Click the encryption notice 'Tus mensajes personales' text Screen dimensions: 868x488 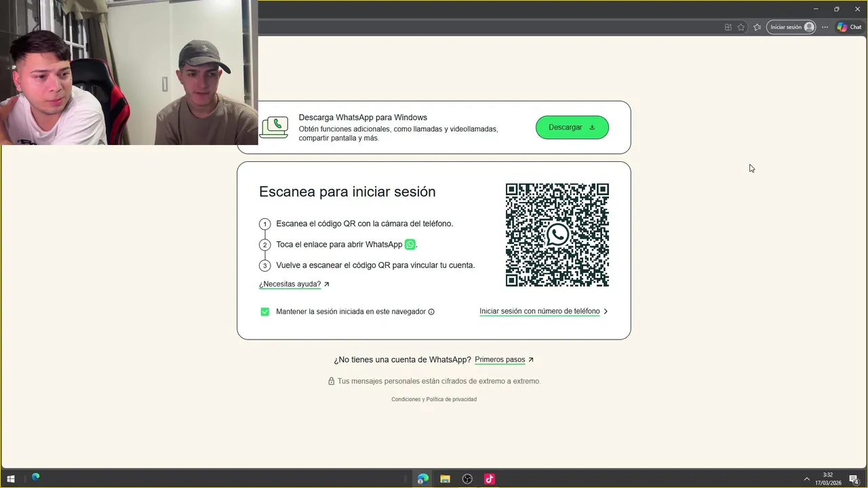pos(439,382)
